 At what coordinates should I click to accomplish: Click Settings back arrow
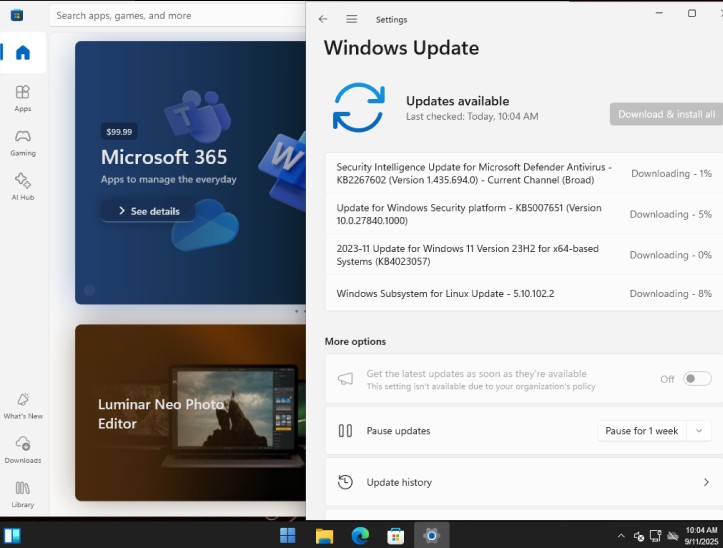coord(323,19)
